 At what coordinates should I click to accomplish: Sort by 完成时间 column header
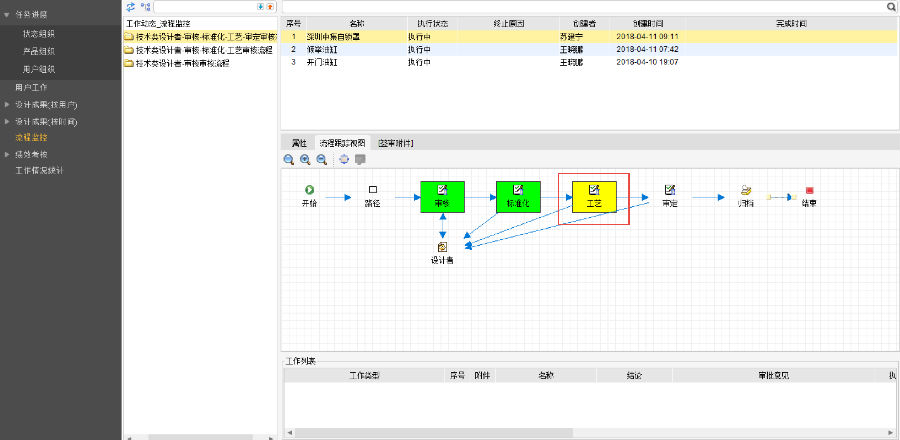[792, 24]
